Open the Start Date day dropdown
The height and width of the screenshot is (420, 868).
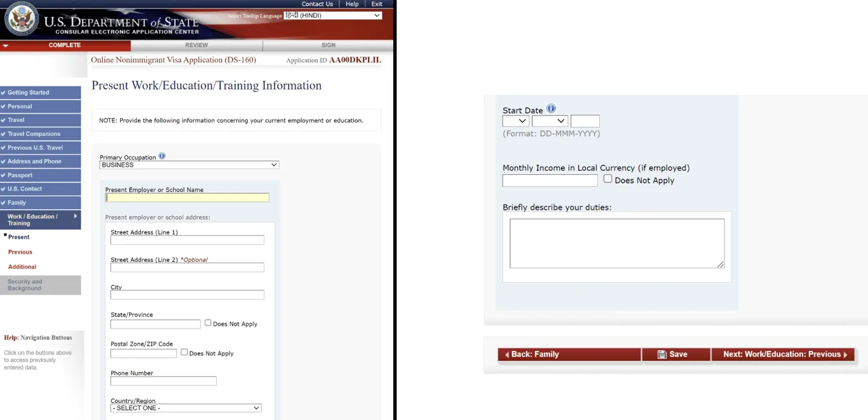point(515,121)
